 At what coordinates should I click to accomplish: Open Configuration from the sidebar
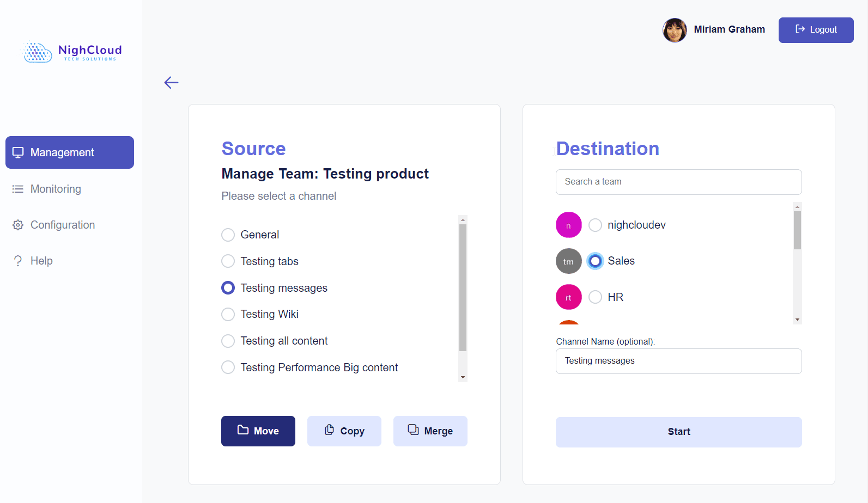click(x=62, y=225)
